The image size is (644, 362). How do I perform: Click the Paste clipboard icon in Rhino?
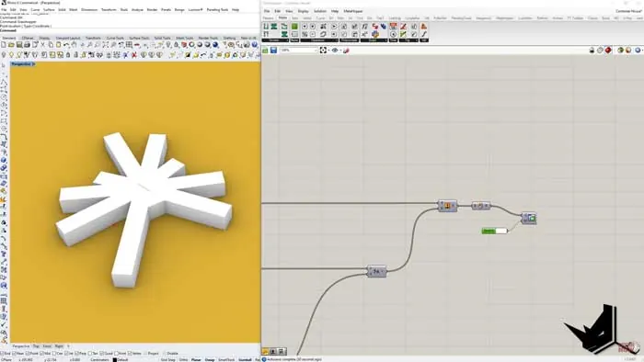pyautogui.click(x=58, y=44)
